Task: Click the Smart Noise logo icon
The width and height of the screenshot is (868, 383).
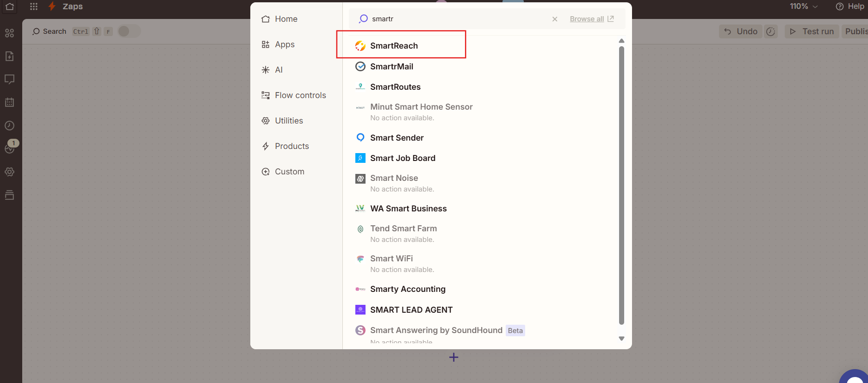Action: tap(360, 179)
